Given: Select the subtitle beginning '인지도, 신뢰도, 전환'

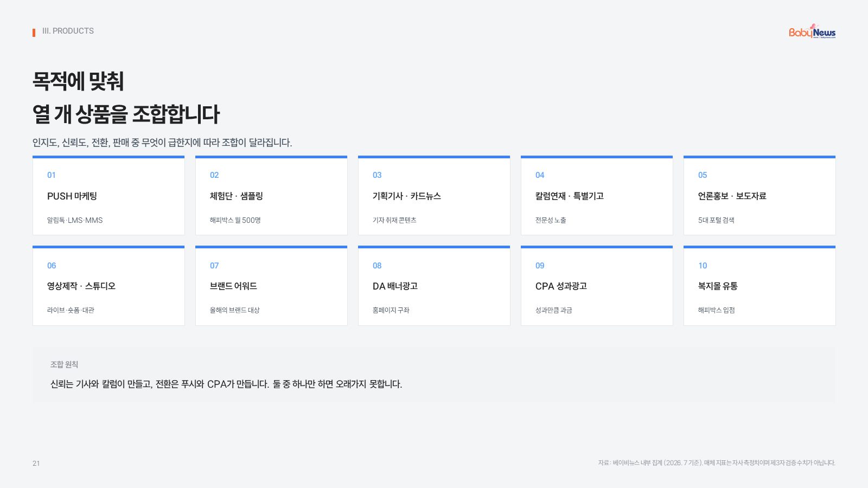Looking at the screenshot, I should 162,143.
